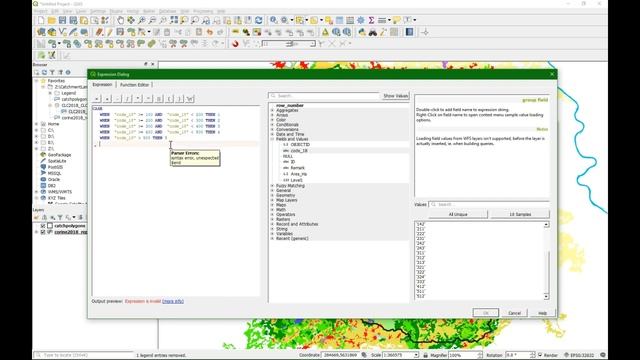
Task: Click the MSSQL item in Browser
Action: pos(54,173)
